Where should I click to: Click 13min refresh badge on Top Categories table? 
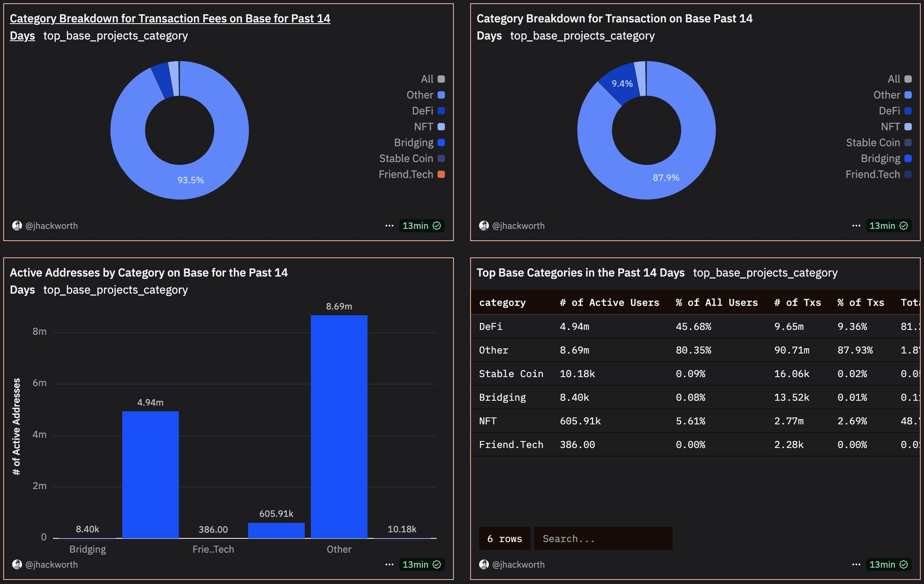click(x=888, y=564)
